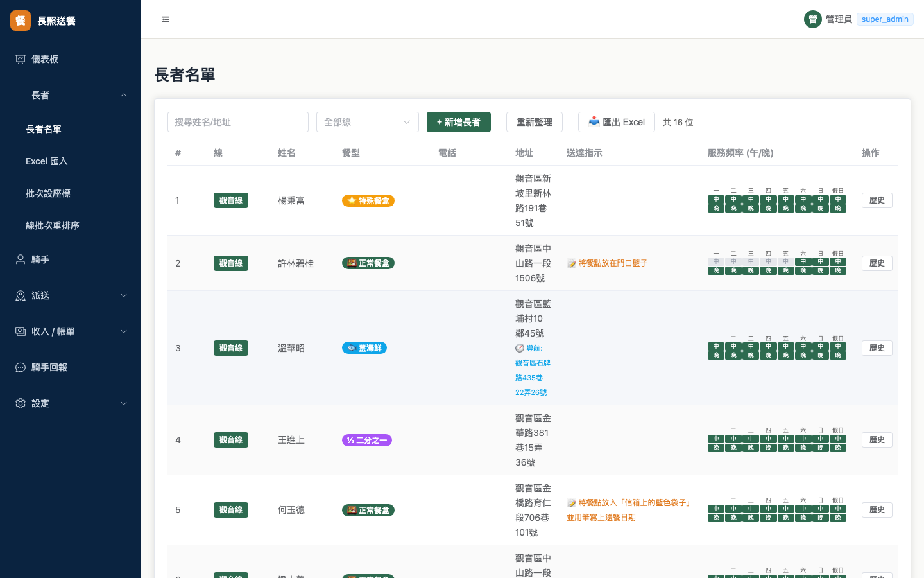
Task: Click the 搜尋姓名/地址 search field
Action: point(238,122)
